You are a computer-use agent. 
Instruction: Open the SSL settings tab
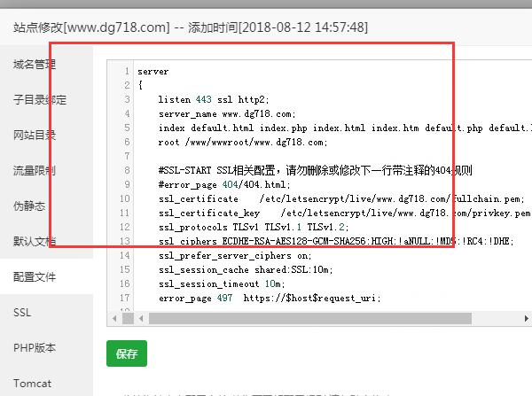[x=22, y=313]
